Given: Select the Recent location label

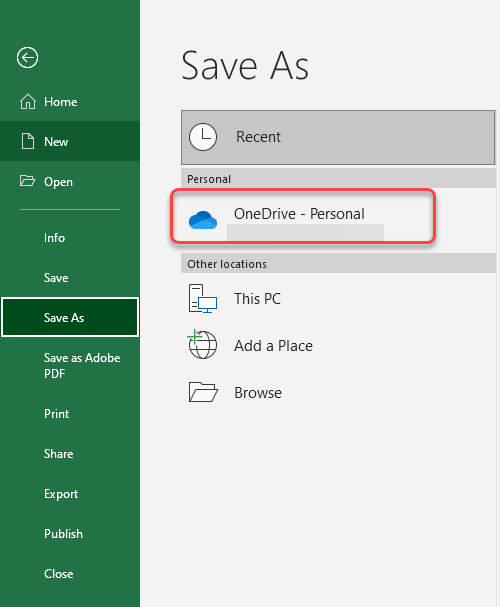Looking at the screenshot, I should click(259, 137).
